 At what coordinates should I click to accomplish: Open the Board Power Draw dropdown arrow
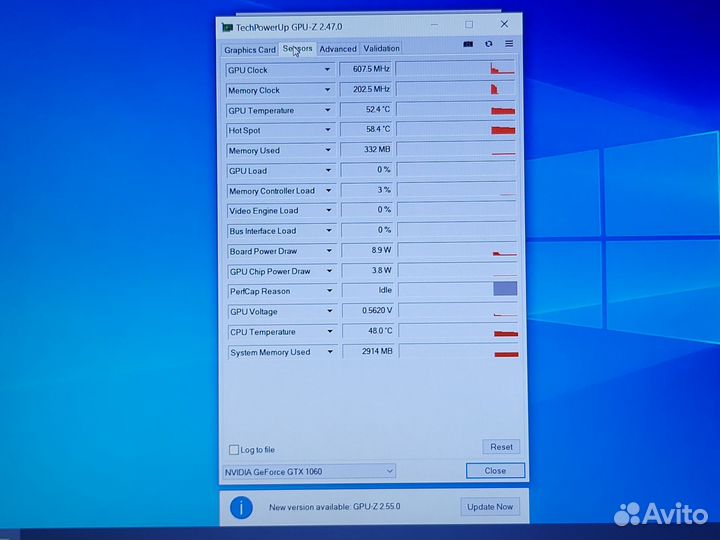(329, 251)
